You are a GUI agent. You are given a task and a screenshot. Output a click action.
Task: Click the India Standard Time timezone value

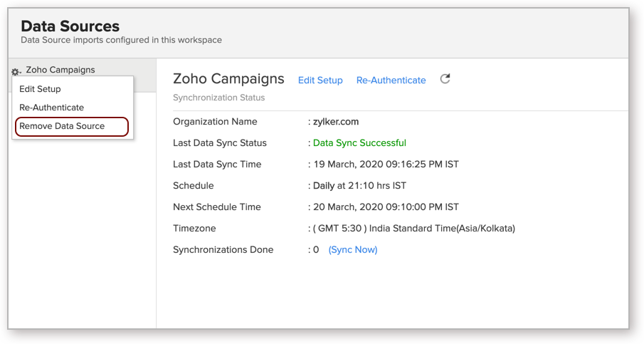pos(414,228)
